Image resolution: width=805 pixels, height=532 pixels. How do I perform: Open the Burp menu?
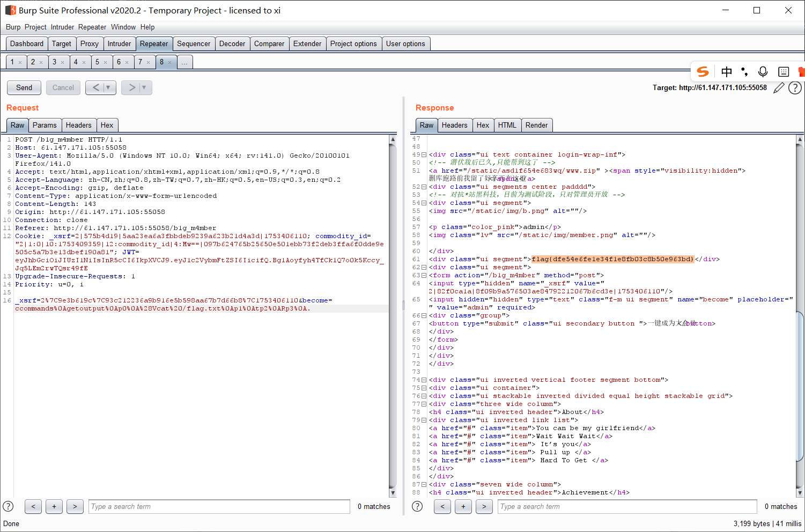coord(13,27)
